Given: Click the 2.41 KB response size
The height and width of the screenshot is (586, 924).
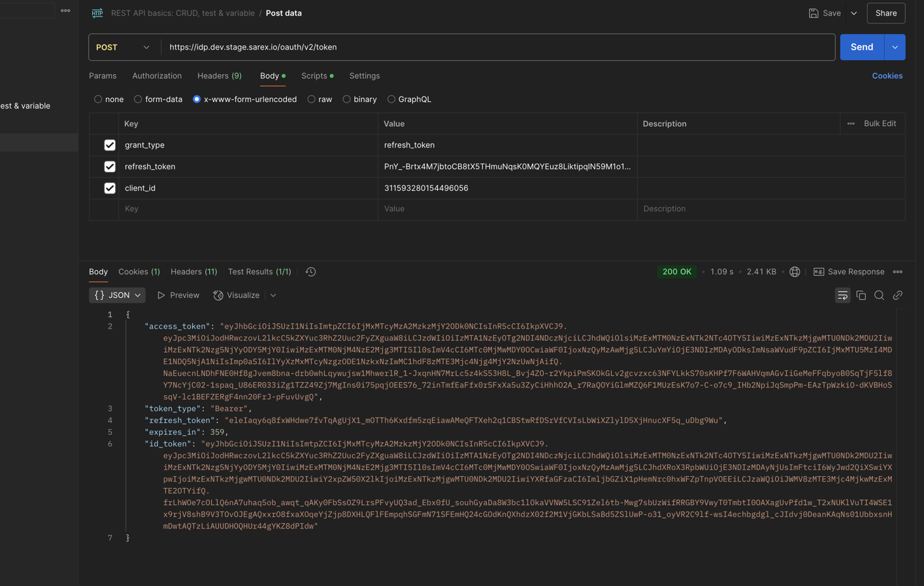Looking at the screenshot, I should pos(762,272).
